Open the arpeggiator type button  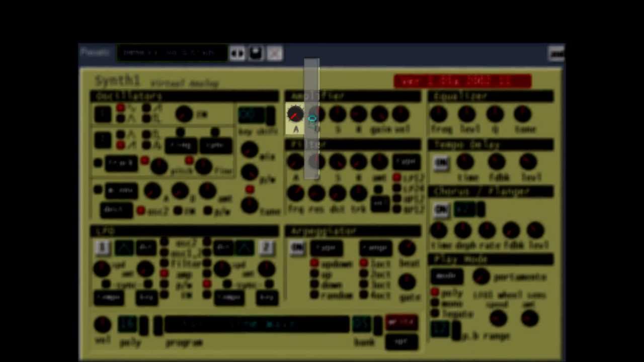point(327,248)
